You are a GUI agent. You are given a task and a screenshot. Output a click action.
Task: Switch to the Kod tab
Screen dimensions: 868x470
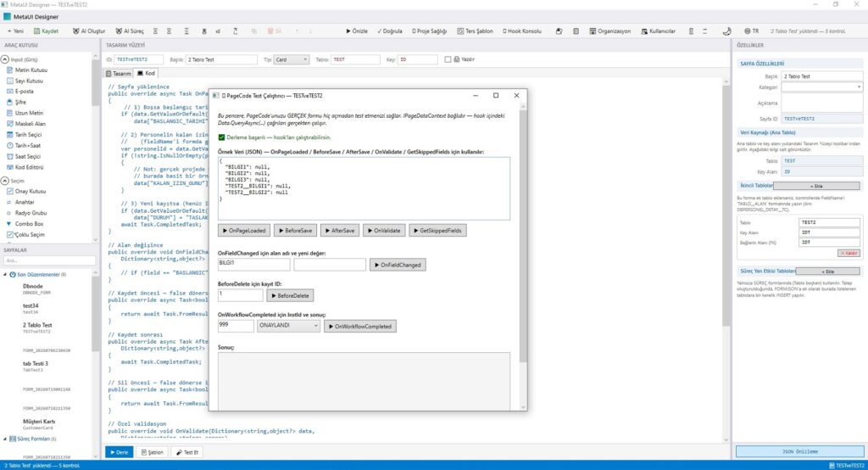tap(146, 73)
